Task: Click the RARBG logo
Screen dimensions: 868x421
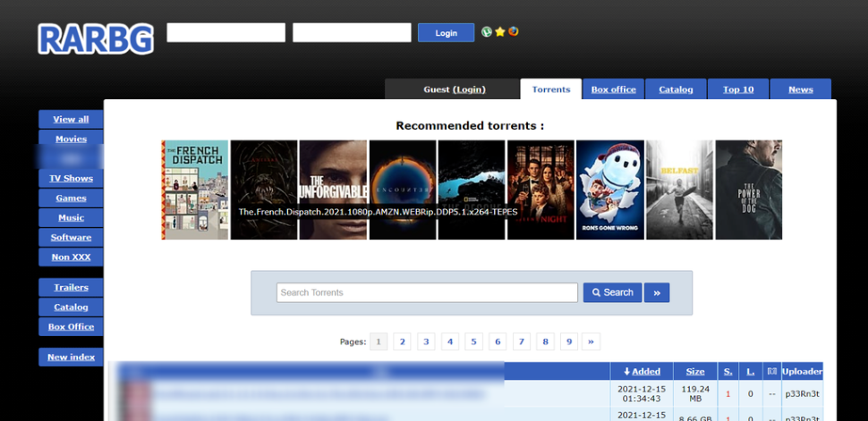Action: click(96, 38)
